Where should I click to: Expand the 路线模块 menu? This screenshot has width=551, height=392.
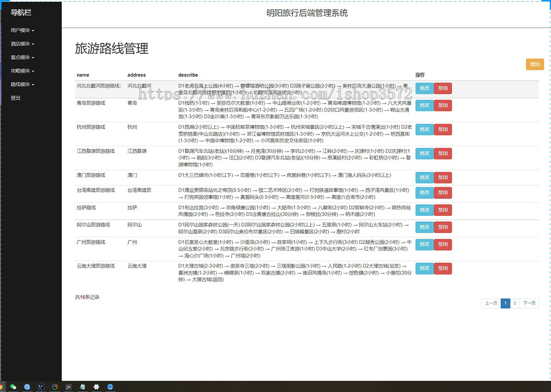click(x=22, y=84)
